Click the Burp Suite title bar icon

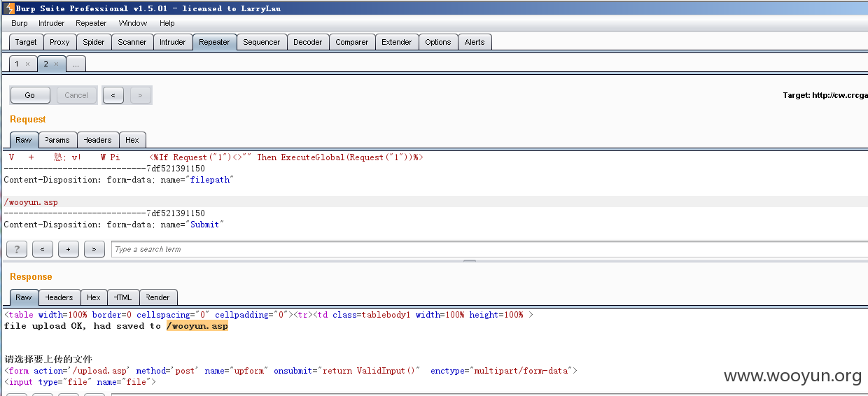click(x=9, y=8)
